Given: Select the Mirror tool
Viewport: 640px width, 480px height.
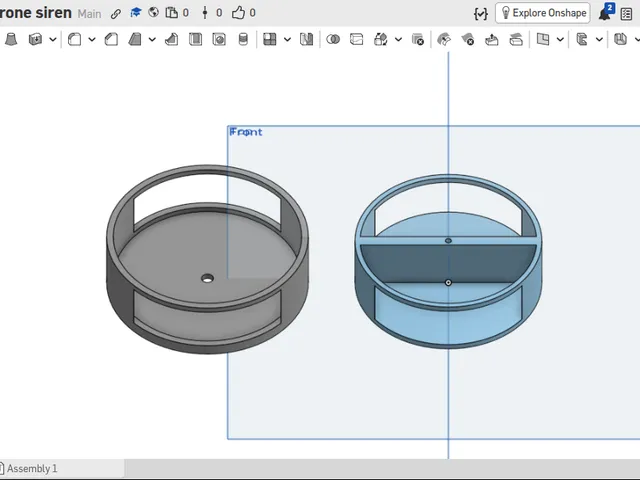Looking at the screenshot, I should 307,40.
